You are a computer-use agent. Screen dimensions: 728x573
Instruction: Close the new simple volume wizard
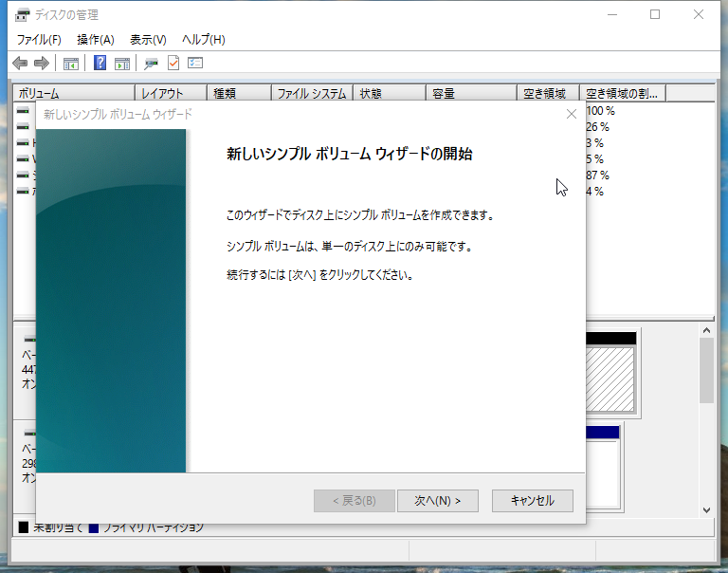(x=572, y=114)
